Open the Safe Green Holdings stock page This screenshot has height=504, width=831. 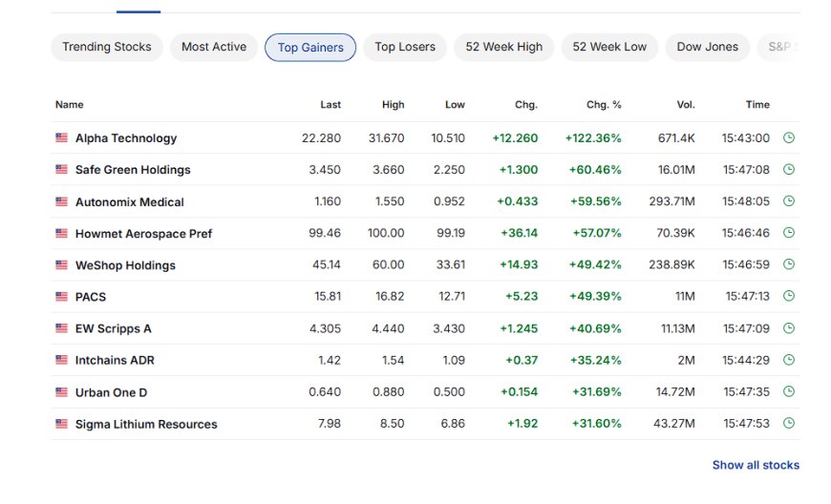click(x=133, y=170)
